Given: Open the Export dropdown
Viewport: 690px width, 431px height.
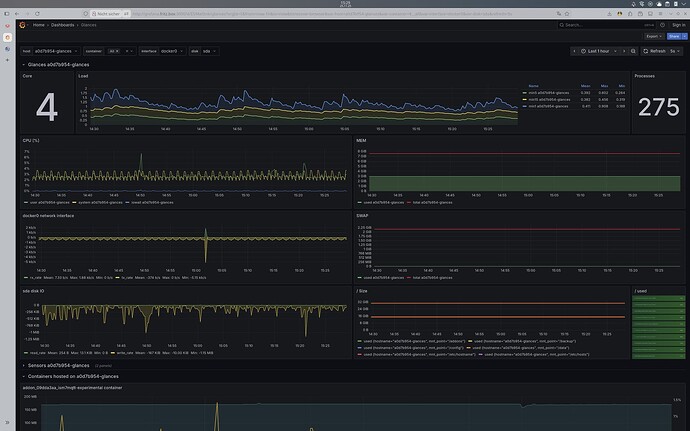Looking at the screenshot, I should click(x=654, y=37).
